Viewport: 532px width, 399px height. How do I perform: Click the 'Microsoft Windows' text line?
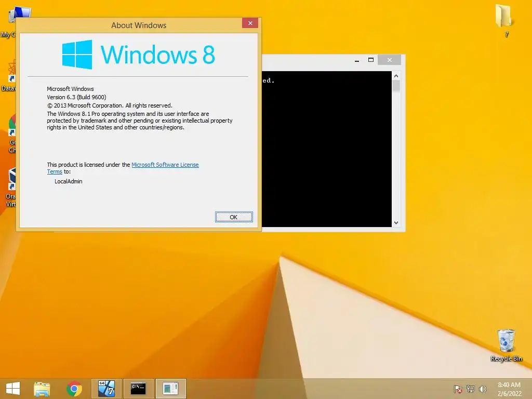click(70, 89)
